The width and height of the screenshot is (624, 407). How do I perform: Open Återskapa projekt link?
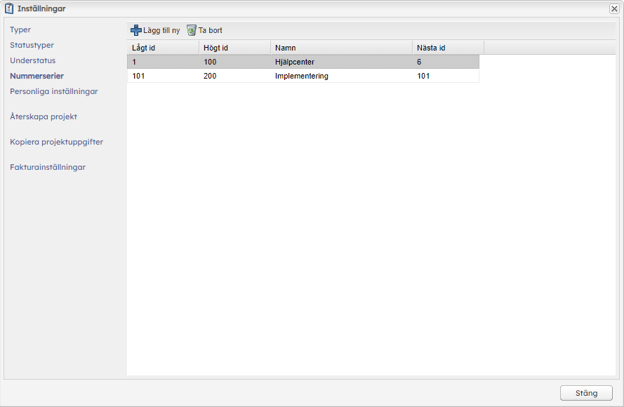coord(43,117)
